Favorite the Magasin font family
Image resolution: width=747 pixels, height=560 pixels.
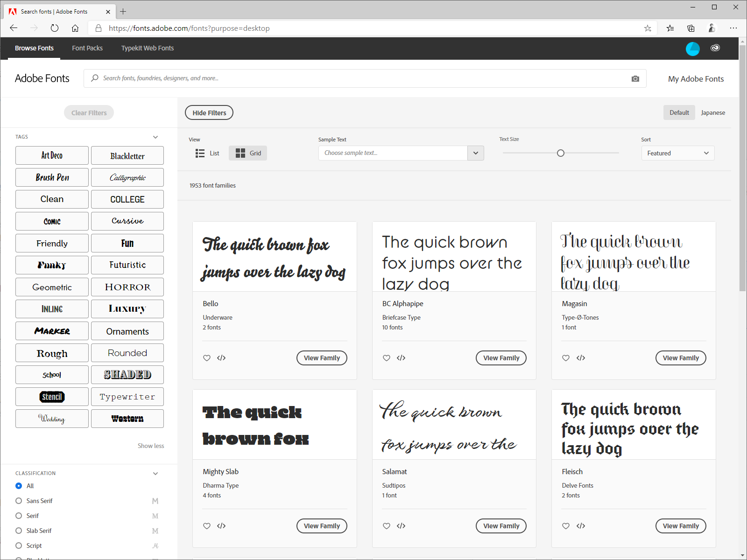tap(566, 358)
